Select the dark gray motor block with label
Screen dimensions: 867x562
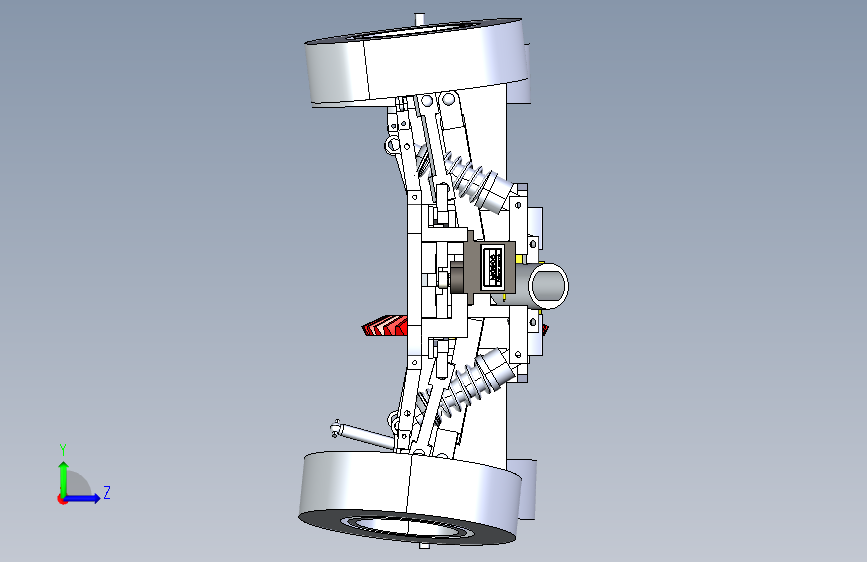coord(489,268)
